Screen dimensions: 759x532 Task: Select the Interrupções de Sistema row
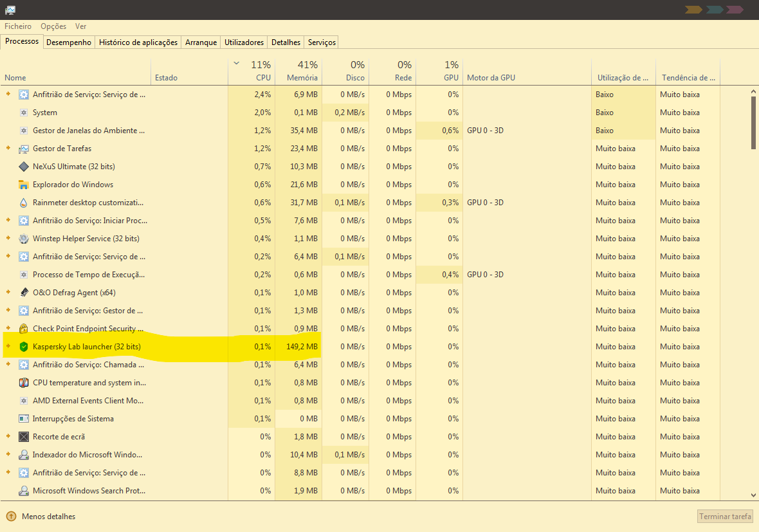pos(73,419)
